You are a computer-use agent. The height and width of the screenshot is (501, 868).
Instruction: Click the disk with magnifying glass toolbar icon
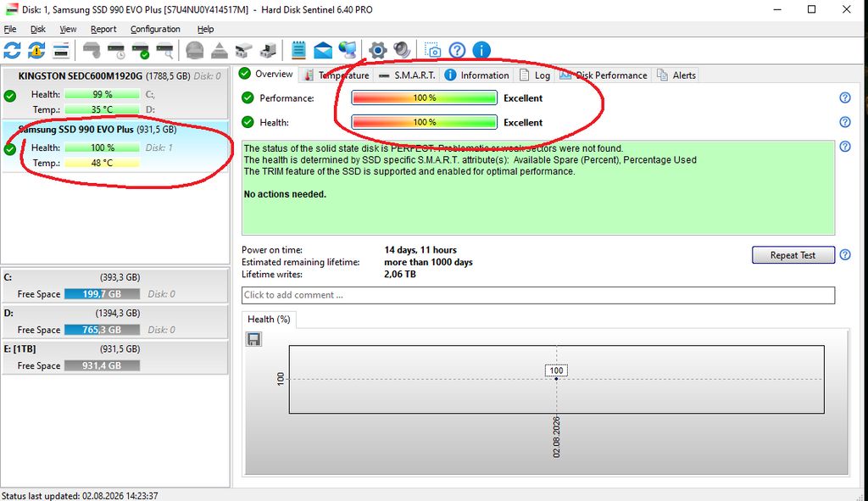pos(165,50)
